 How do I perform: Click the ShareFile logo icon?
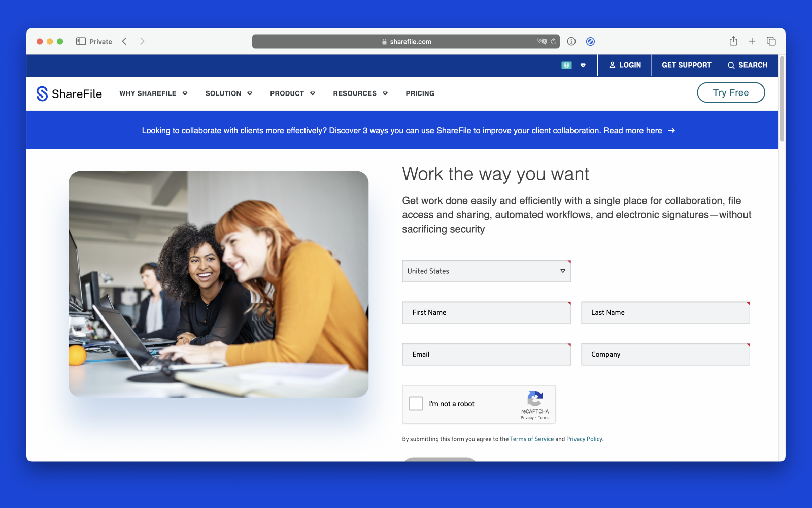(x=42, y=93)
